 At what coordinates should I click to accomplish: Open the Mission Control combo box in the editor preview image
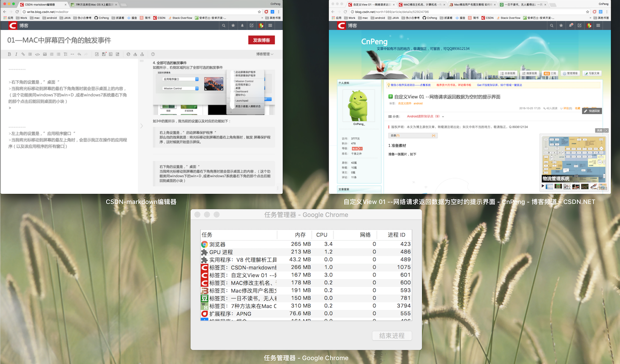coord(181,88)
